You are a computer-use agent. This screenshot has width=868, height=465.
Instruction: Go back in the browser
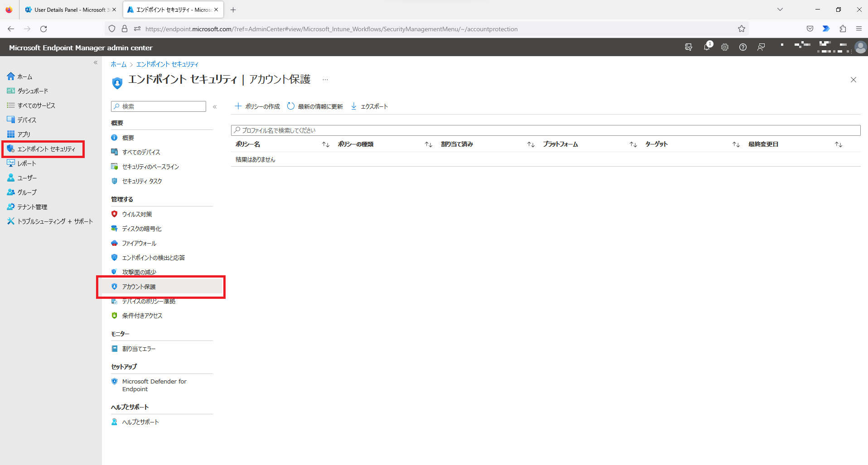[x=11, y=29]
